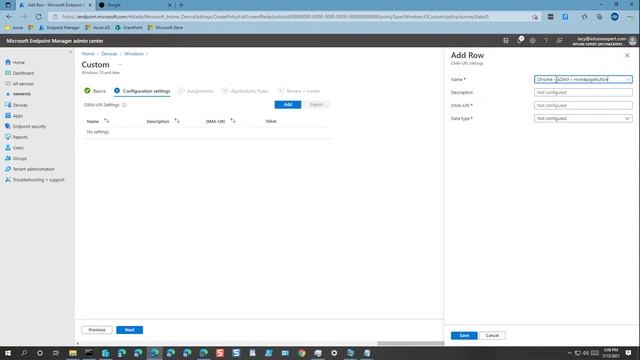
Task: Focus the OMA-URI input field
Action: [583, 105]
